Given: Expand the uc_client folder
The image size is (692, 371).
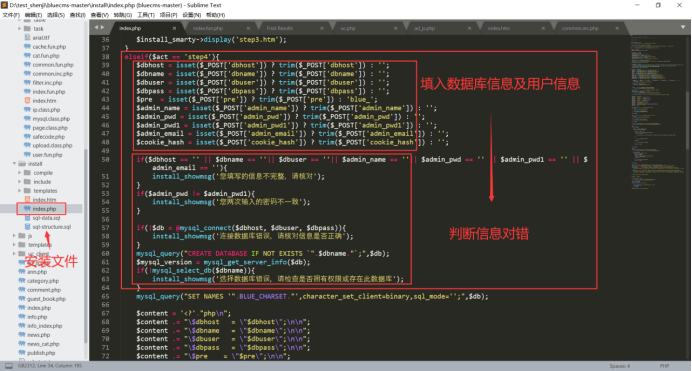Looking at the screenshot, I should [14, 254].
